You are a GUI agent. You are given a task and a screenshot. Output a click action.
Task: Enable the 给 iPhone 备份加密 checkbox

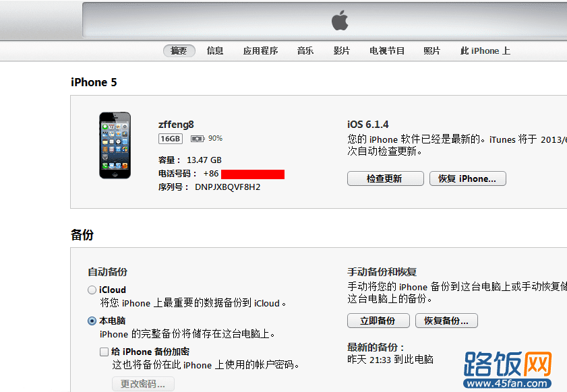[104, 352]
